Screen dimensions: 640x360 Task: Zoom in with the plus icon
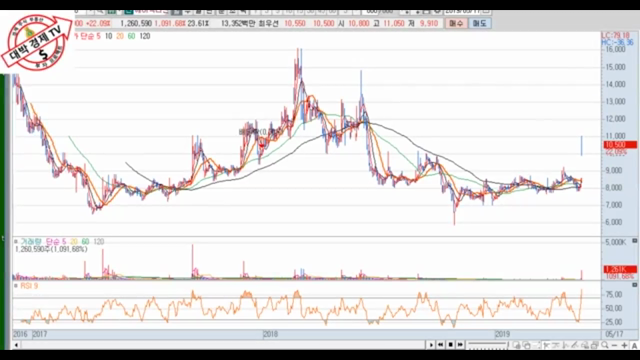624,345
